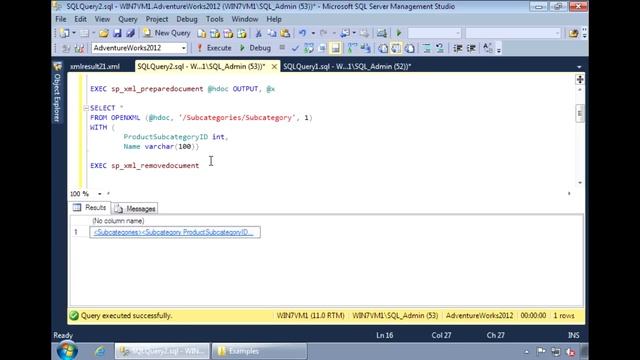Undo the last edit with Undo icon
The image size is (640, 360).
[x=302, y=33]
